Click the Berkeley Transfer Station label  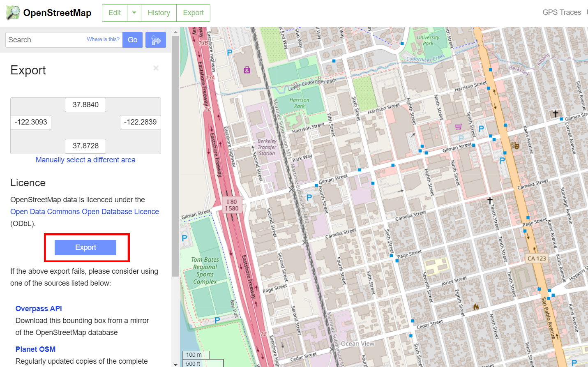[x=267, y=147]
